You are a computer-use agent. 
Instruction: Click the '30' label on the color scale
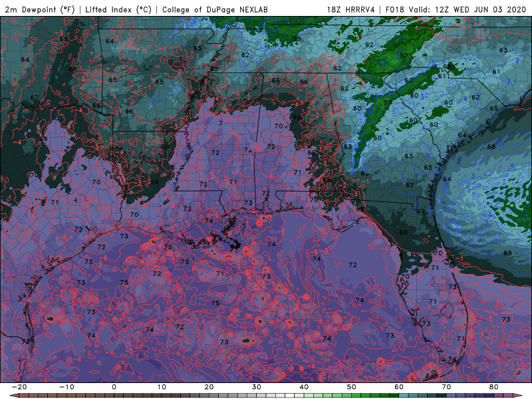(x=257, y=387)
